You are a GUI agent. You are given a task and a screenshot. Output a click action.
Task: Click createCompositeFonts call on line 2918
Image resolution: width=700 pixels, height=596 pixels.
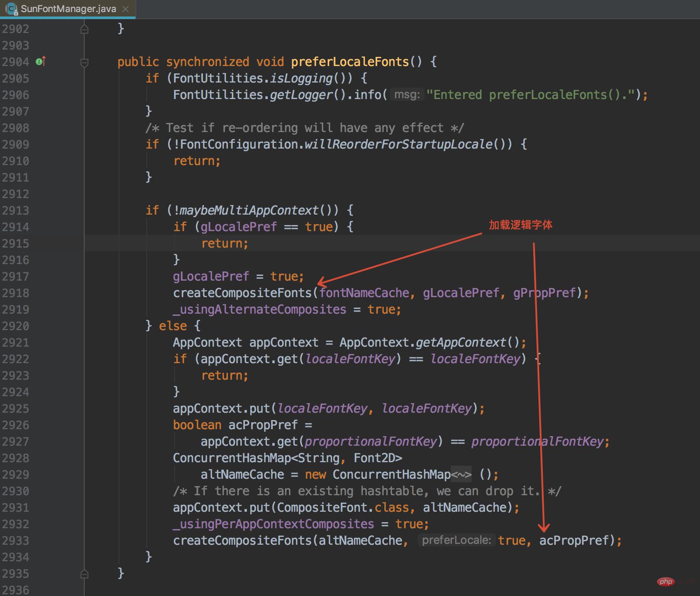click(x=242, y=293)
